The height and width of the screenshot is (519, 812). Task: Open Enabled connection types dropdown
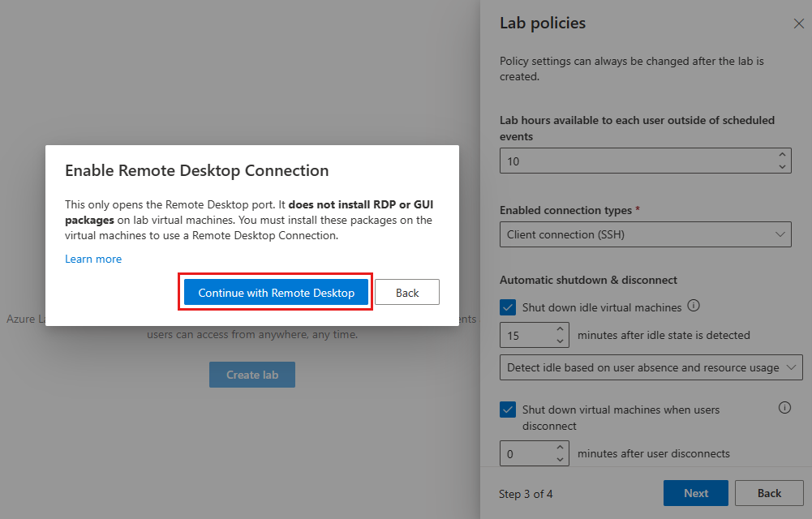point(645,234)
